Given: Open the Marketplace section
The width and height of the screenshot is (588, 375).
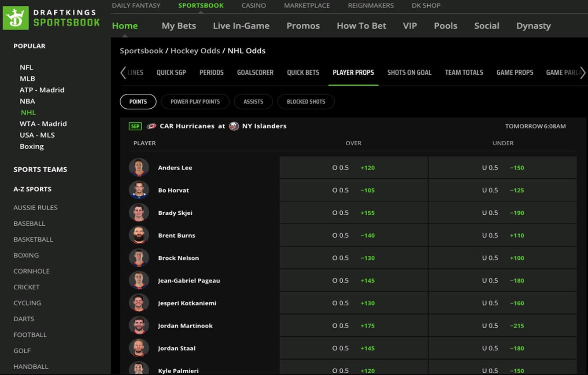Looking at the screenshot, I should [307, 6].
